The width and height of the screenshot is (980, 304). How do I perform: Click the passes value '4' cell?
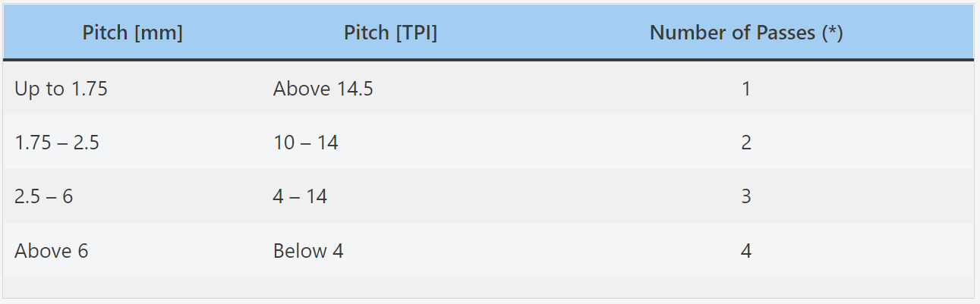click(x=746, y=251)
